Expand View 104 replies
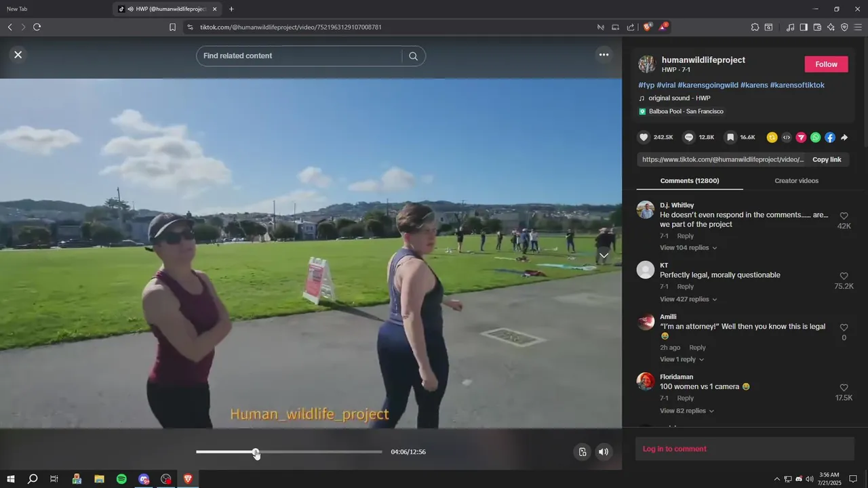 pos(688,248)
